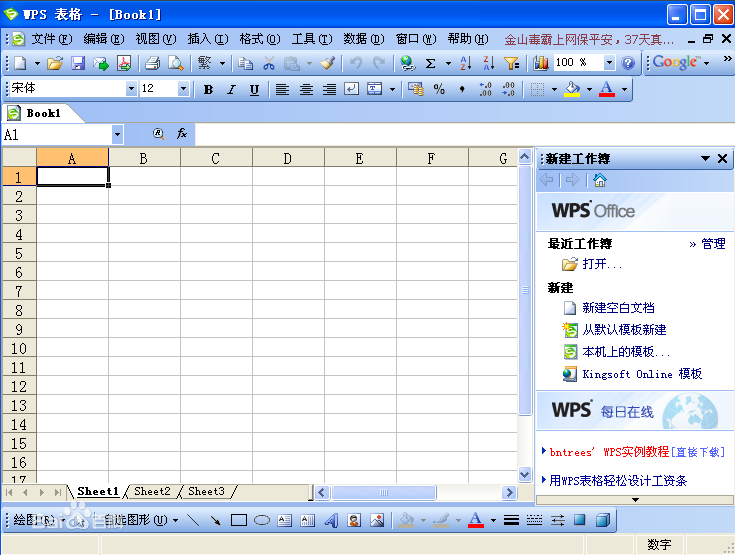Select the Rectangle drawing tool
The height and width of the screenshot is (555, 735).
[239, 520]
